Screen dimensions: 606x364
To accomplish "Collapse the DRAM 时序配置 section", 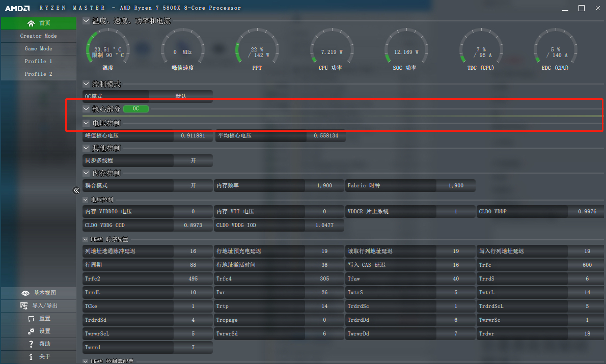I will [x=86, y=240].
